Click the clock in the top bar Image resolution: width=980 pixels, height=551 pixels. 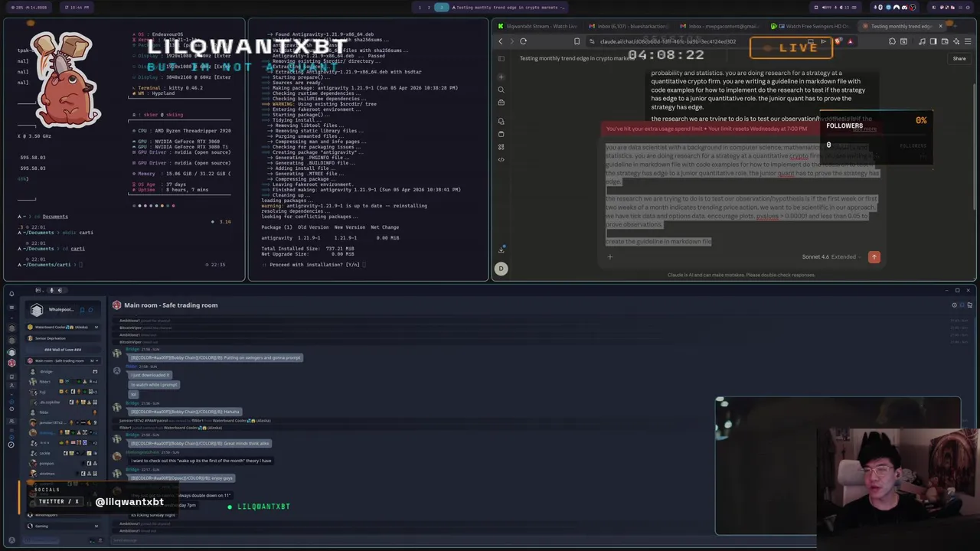(x=79, y=7)
